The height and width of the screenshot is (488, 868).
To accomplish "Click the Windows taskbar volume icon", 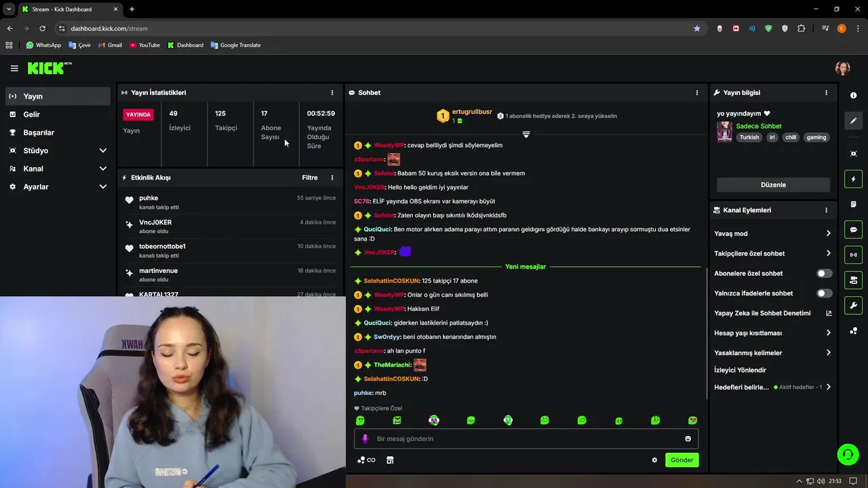I will [821, 481].
